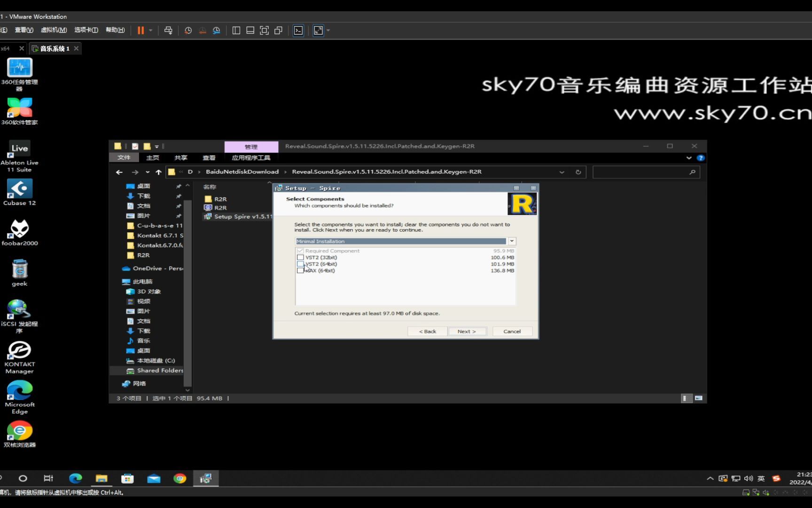Enter VMware full screen mode icon
The height and width of the screenshot is (508, 812).
point(265,30)
